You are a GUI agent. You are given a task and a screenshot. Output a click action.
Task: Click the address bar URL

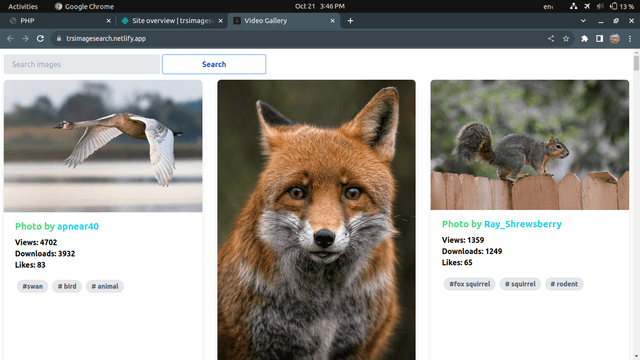(x=106, y=38)
